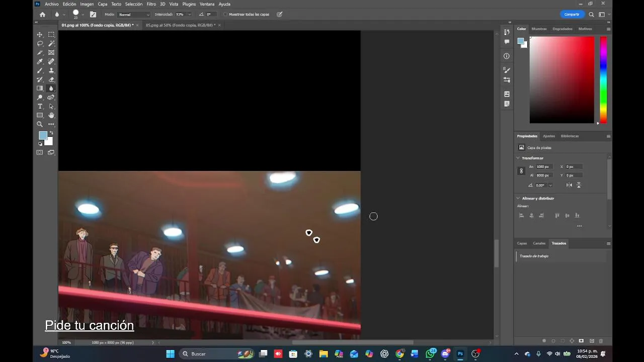Viewport: 644px width, 362px height.
Task: Open the Ventana menu
Action: 207,4
